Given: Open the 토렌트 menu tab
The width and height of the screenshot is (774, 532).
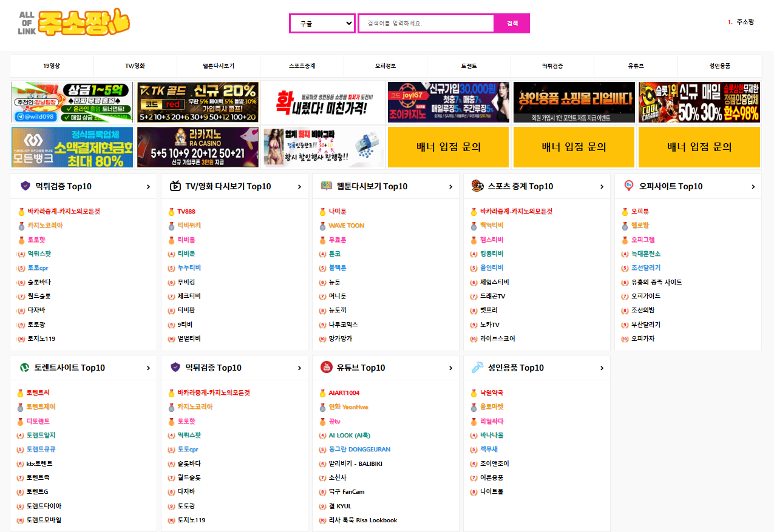Looking at the screenshot, I should pos(469,66).
